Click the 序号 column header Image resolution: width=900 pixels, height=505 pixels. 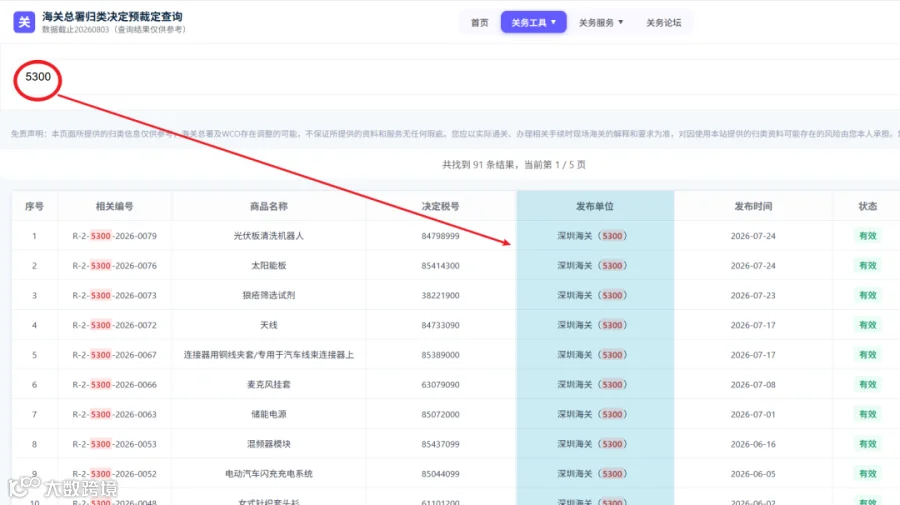coord(34,206)
